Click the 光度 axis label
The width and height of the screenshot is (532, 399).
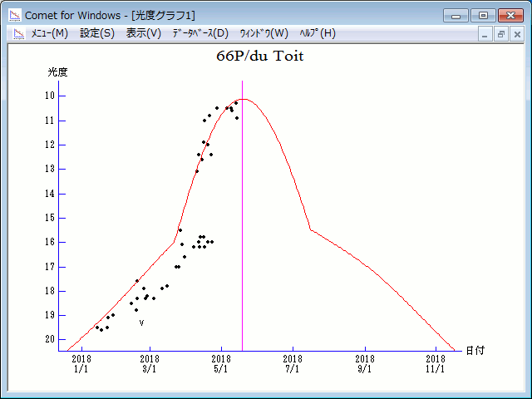[57, 72]
